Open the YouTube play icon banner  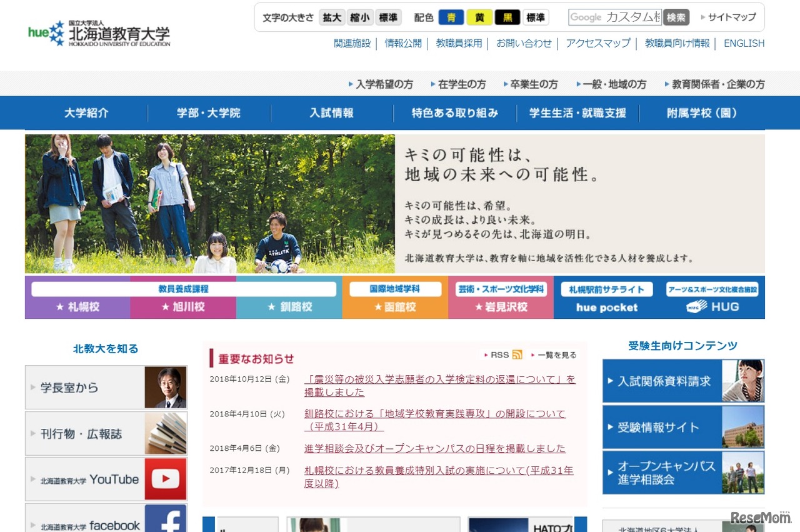(x=106, y=479)
